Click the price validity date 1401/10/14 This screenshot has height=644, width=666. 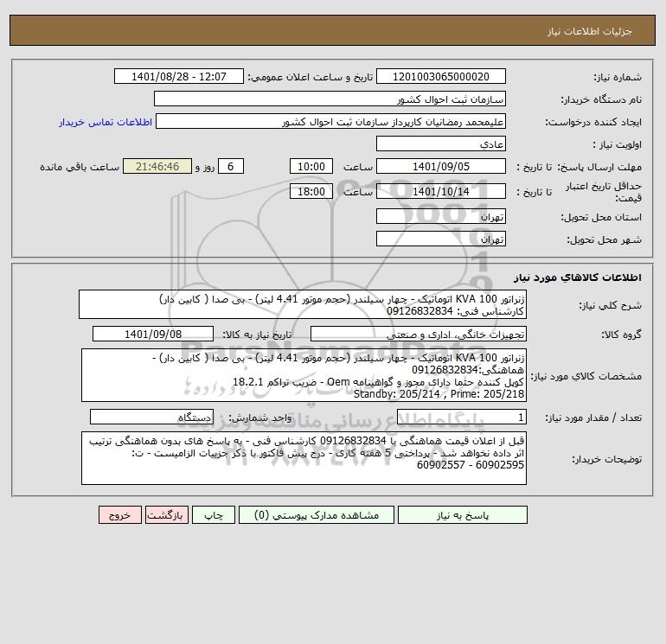coord(441,191)
